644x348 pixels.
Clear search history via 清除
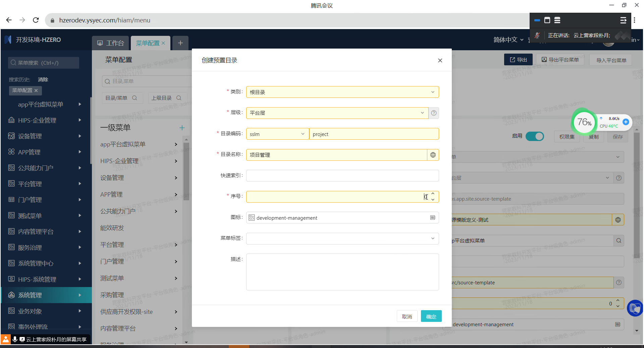point(43,79)
